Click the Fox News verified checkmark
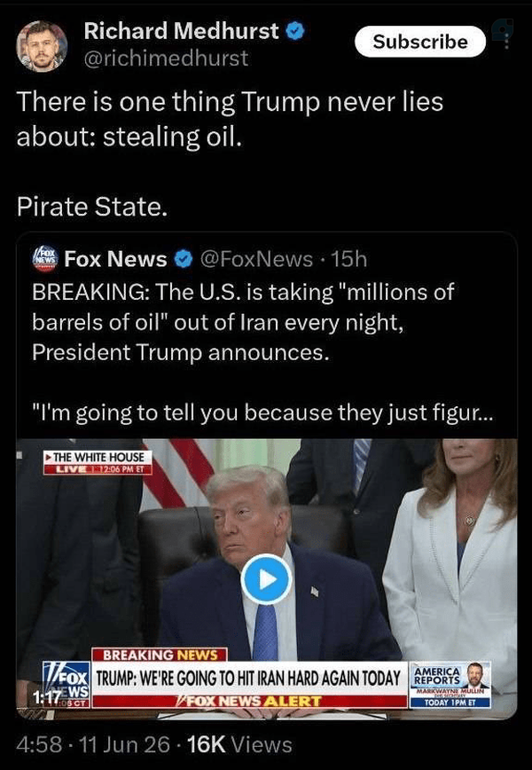Image resolution: width=532 pixels, height=770 pixels. (x=184, y=259)
